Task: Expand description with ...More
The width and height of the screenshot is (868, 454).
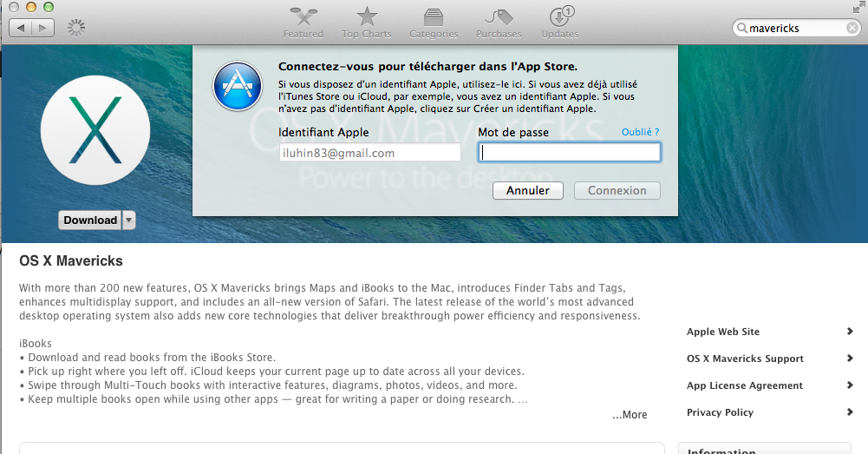Action: coord(630,415)
